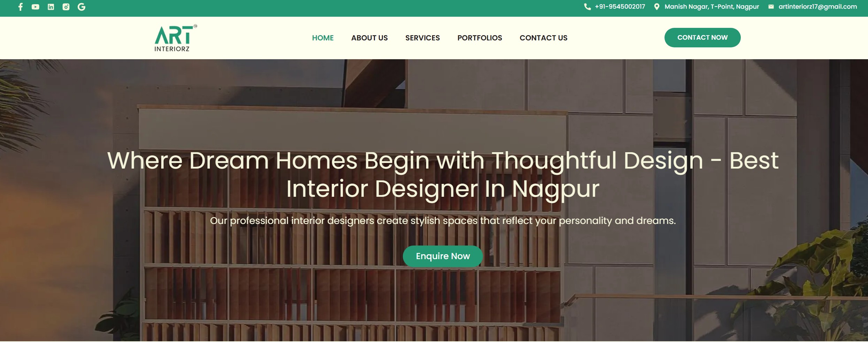Open the YouTube channel icon
Viewport: 868px width, 342px height.
(35, 7)
